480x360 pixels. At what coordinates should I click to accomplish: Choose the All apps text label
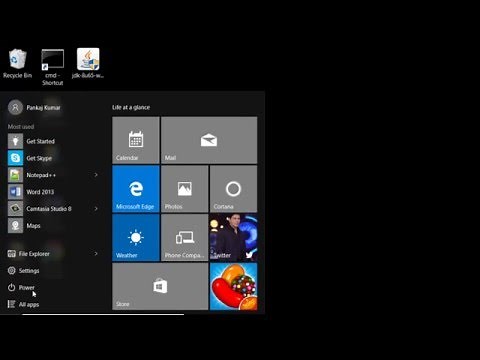[29, 304]
